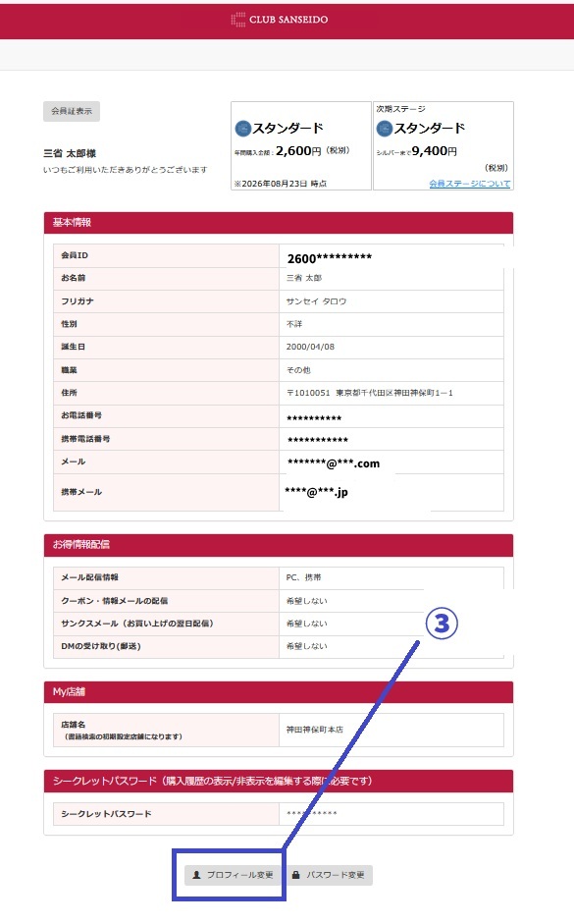Select the My店舗 section header
The width and height of the screenshot is (574, 924).
click(279, 692)
